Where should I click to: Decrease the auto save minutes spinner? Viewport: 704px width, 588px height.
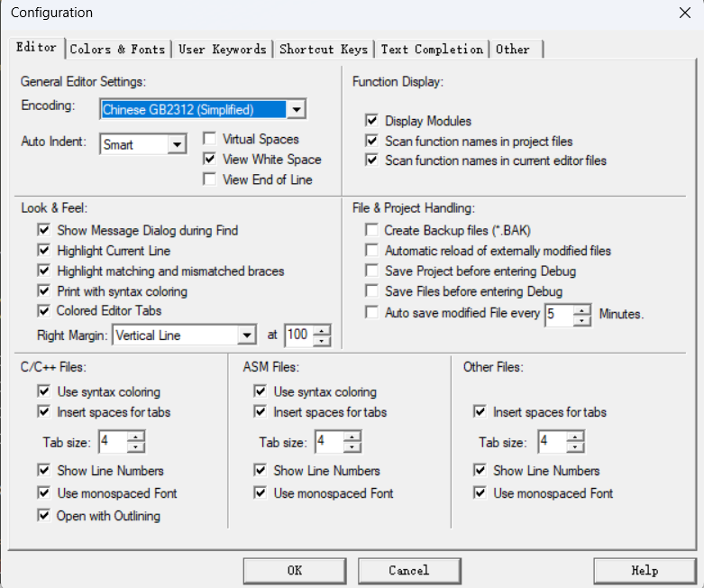coord(582,320)
